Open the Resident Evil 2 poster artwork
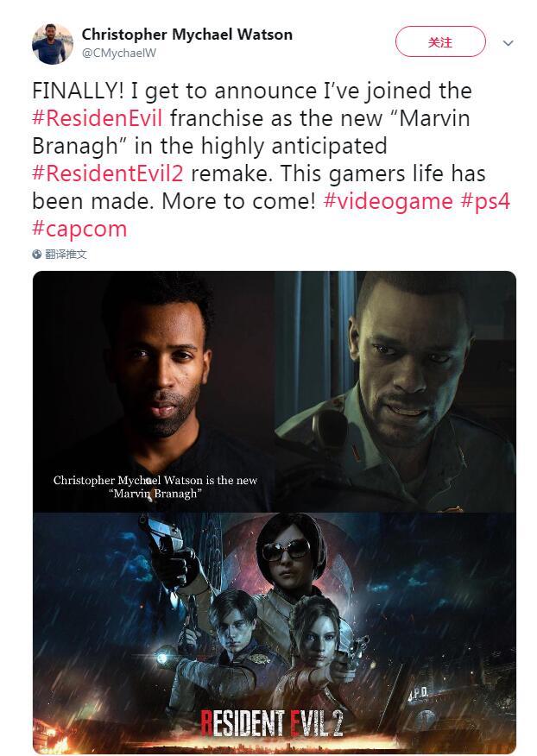Screen dimensions: 537x756 [x=274, y=633]
